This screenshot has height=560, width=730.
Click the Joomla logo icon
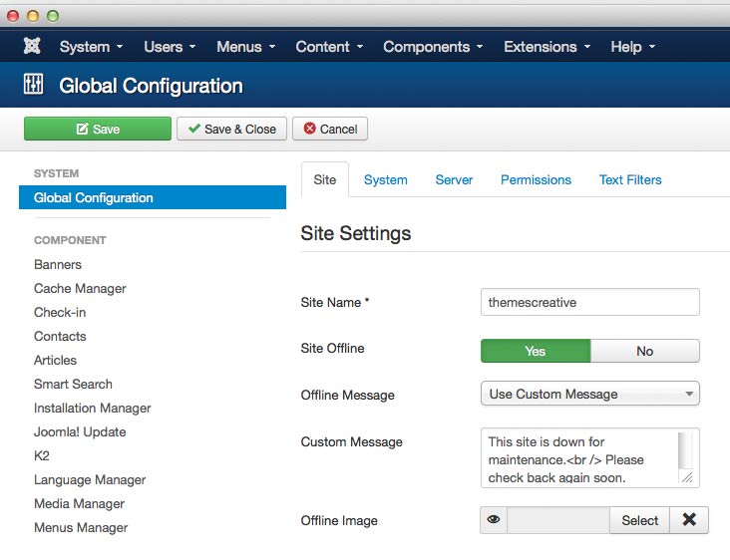point(32,47)
